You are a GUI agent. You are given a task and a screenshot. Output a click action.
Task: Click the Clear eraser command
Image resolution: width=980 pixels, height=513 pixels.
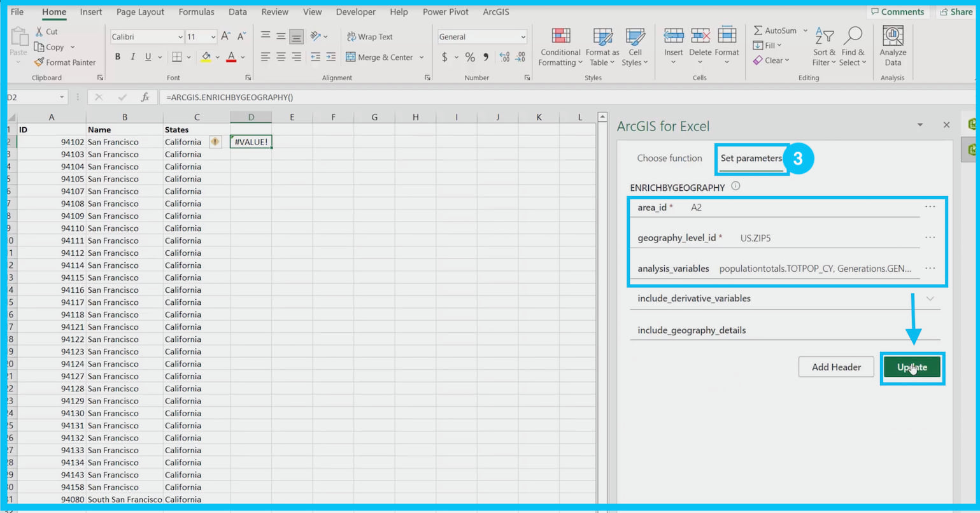[771, 60]
